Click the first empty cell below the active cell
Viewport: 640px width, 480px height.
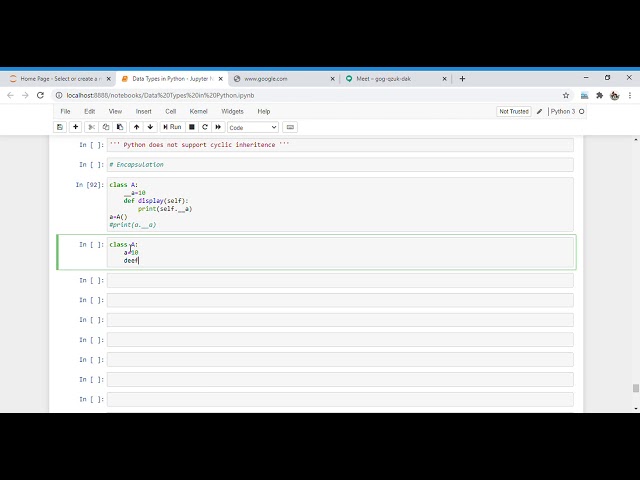[340, 280]
